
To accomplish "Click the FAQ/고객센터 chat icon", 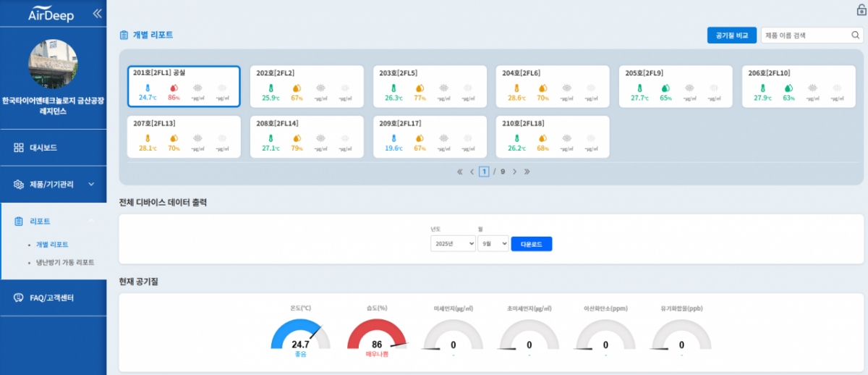I will [19, 298].
